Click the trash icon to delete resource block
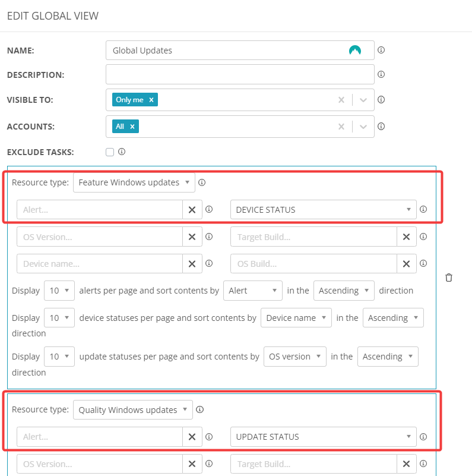The width and height of the screenshot is (472, 476). (449, 278)
